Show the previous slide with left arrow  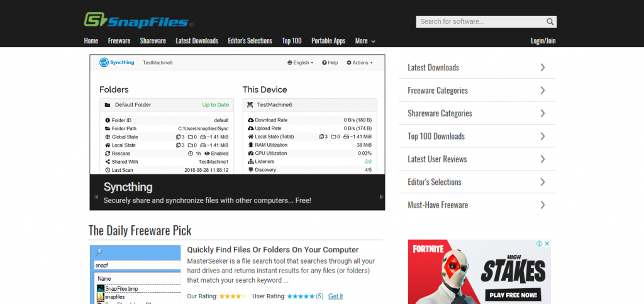click(x=96, y=197)
